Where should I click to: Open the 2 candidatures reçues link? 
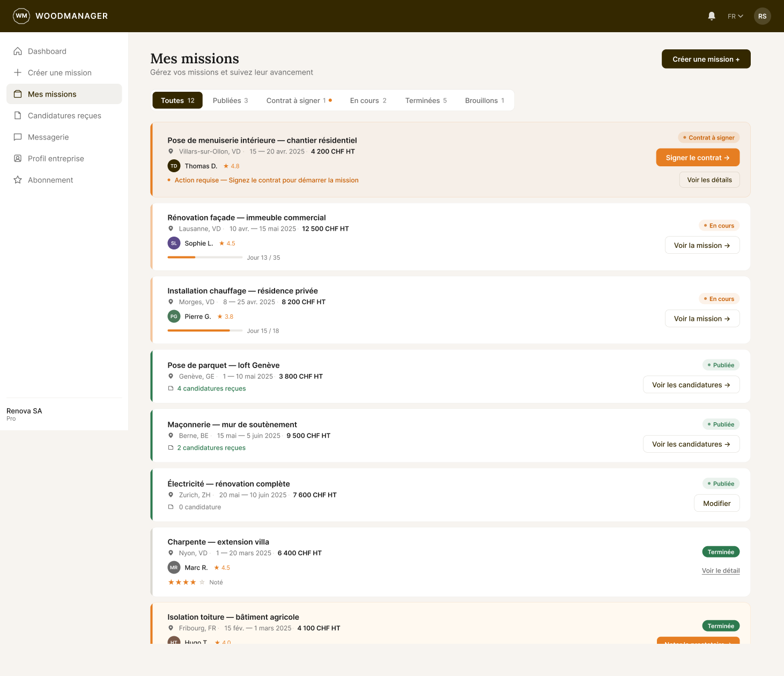click(x=211, y=448)
